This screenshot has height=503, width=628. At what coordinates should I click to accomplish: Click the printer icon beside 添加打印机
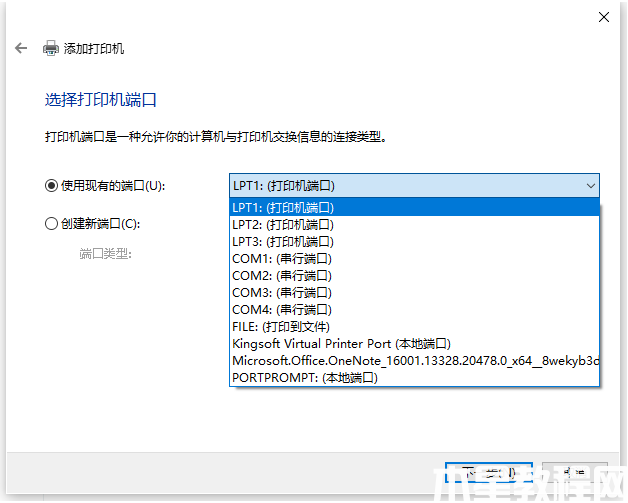(51, 48)
